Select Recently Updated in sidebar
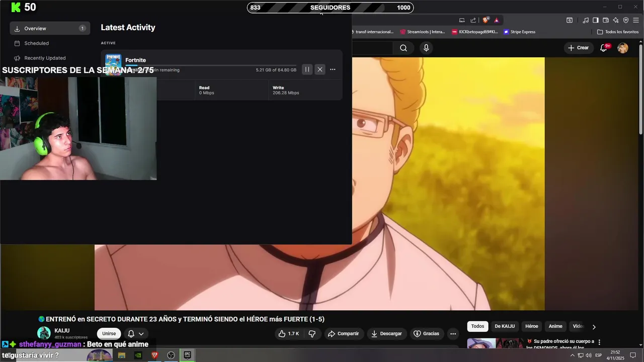Image resolution: width=644 pixels, height=362 pixels. pos(45,58)
